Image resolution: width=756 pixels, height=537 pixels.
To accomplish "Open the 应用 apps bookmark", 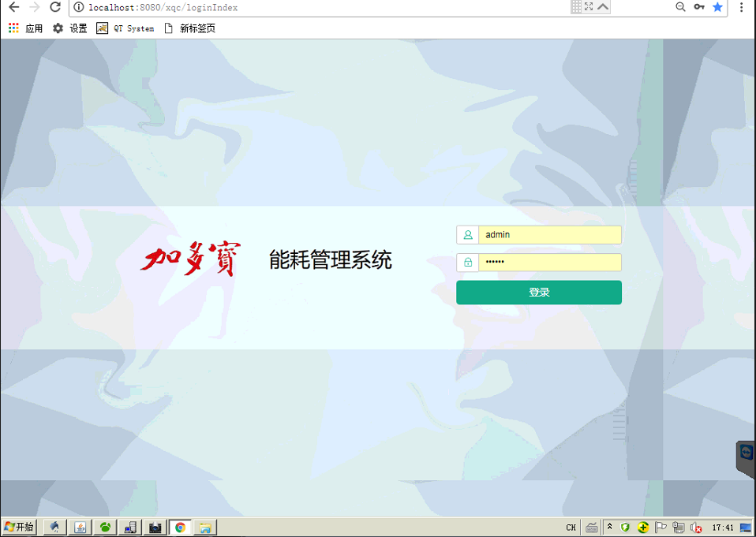I will pyautogui.click(x=25, y=28).
